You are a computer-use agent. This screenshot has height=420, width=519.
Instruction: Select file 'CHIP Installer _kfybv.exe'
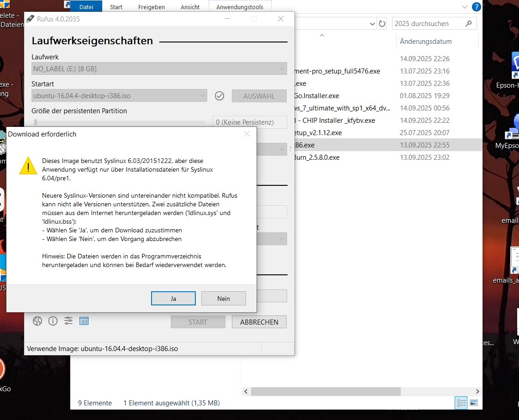[335, 121]
